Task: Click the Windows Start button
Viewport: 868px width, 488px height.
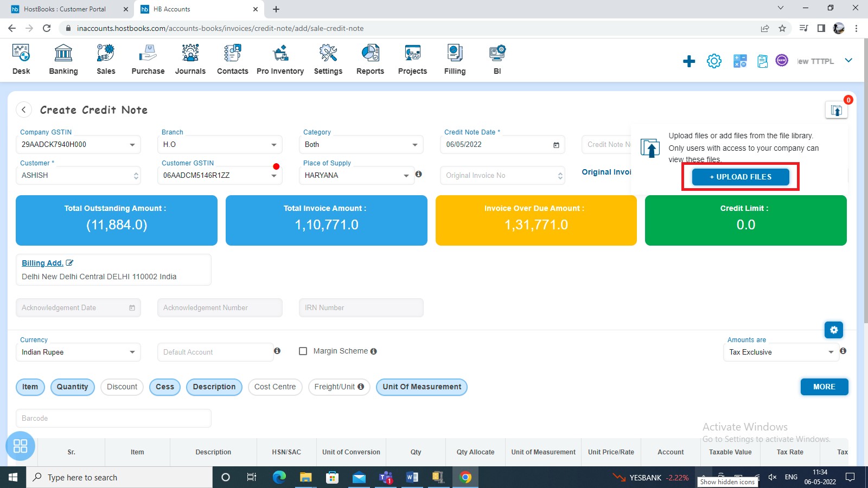Action: 13,477
